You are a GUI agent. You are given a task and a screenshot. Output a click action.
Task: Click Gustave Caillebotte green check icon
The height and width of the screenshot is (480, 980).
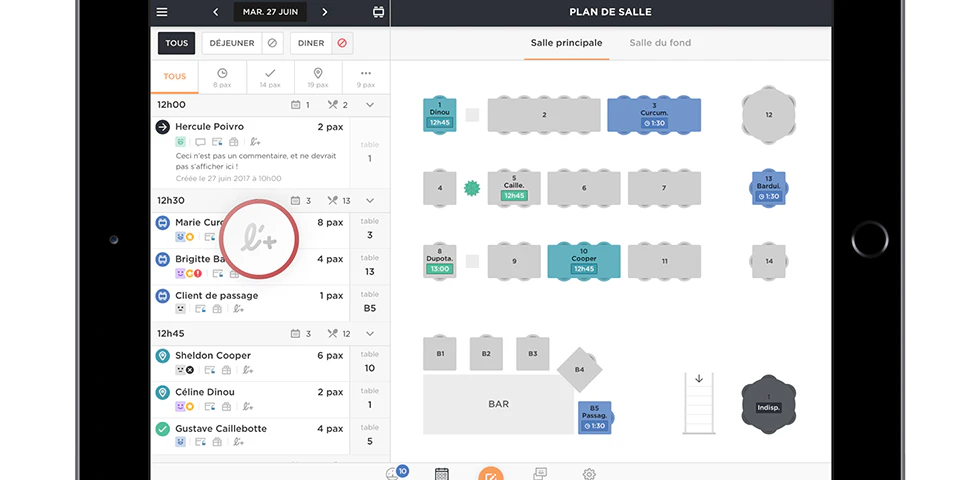coord(162,429)
